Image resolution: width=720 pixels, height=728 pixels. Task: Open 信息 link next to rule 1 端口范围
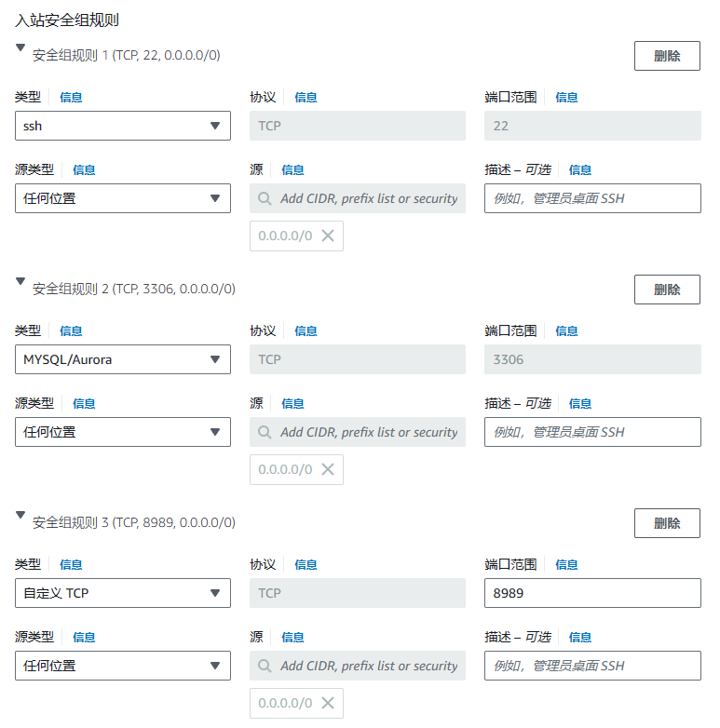click(x=566, y=98)
